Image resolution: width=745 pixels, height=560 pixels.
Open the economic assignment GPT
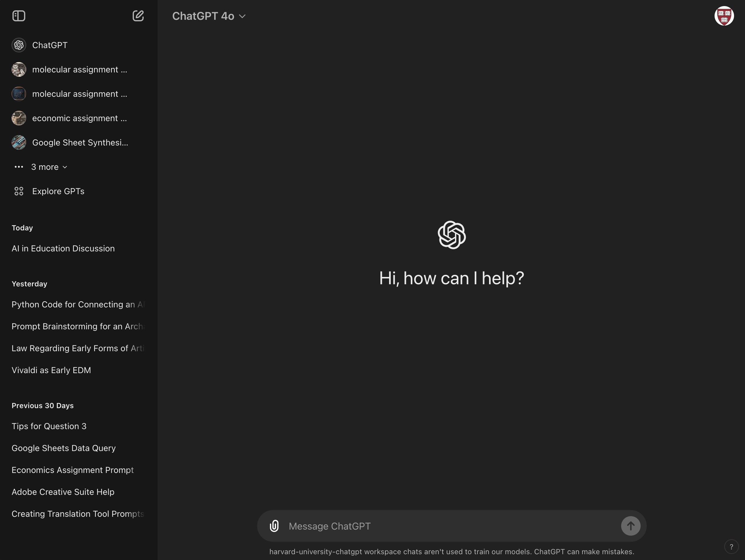tap(79, 118)
